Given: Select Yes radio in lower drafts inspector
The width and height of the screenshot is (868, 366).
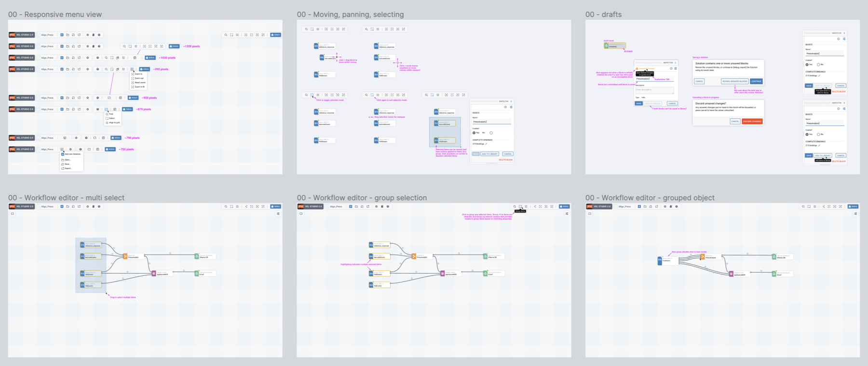Looking at the screenshot, I should [x=807, y=134].
